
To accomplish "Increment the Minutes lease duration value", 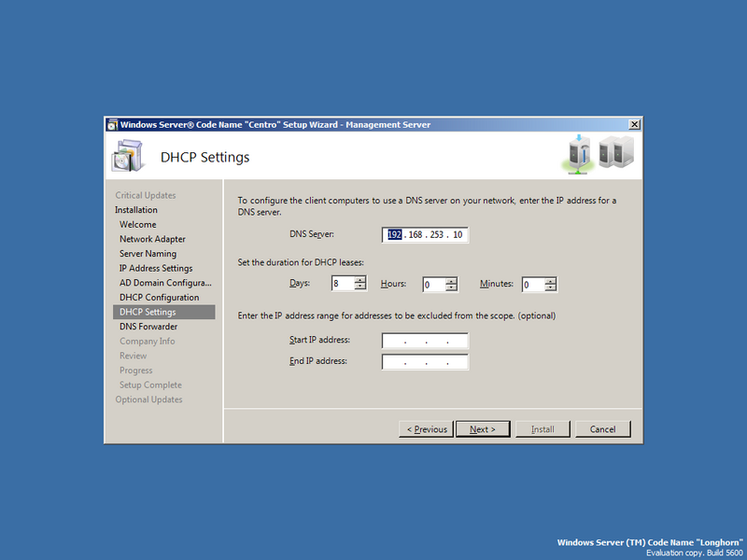I will [x=550, y=280].
